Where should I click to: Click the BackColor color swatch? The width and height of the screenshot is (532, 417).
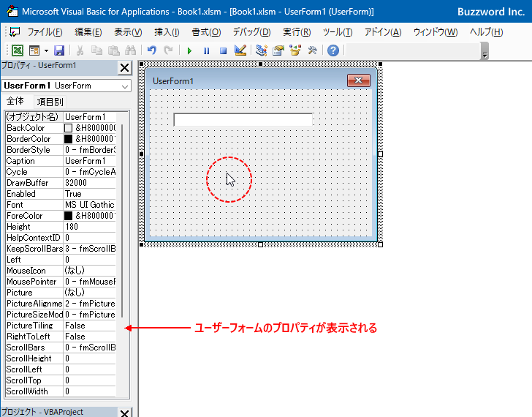click(x=68, y=128)
